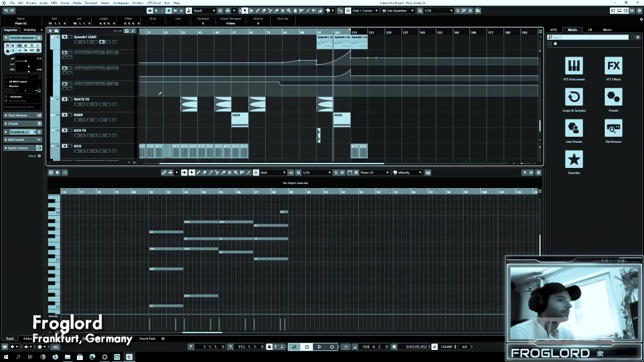Image resolution: width=644 pixels, height=362 pixels.
Task: Select the Object Selection arrow tool
Action: coord(245,11)
